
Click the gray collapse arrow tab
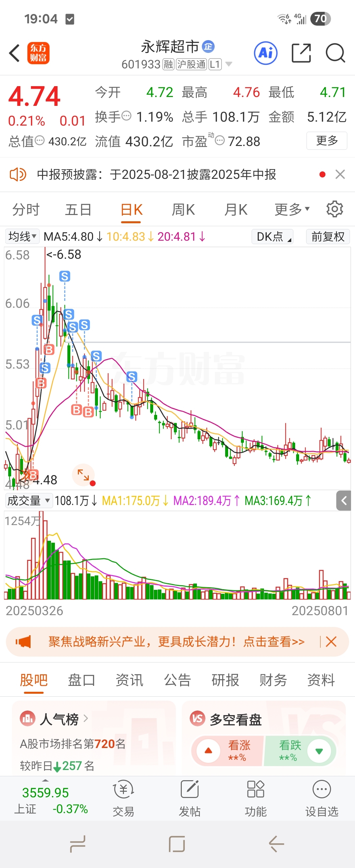click(343, 500)
